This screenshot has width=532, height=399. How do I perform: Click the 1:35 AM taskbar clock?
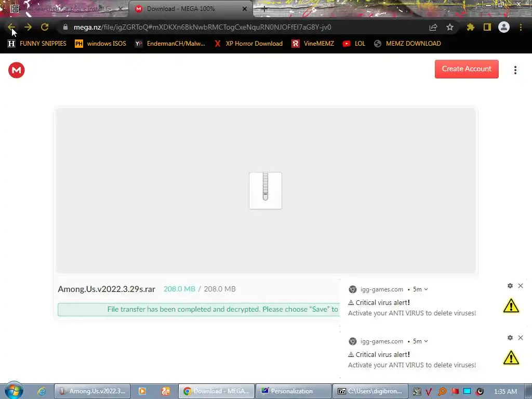505,392
